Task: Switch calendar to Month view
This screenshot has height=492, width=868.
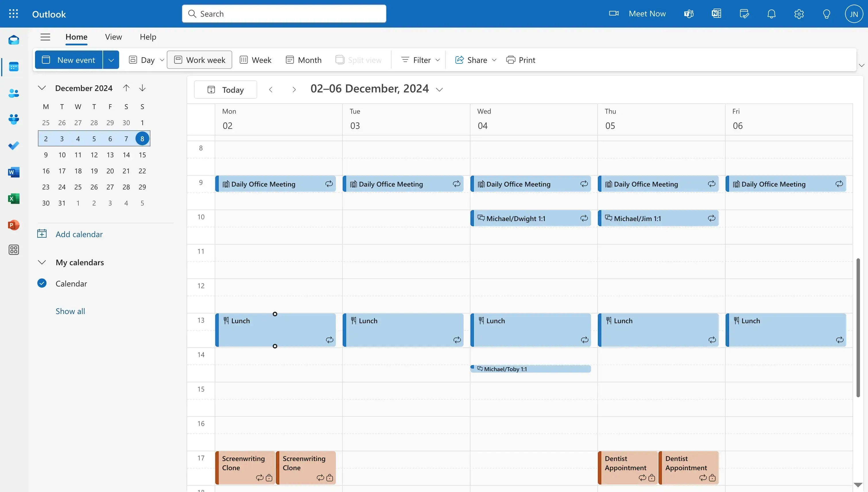Action: click(303, 59)
